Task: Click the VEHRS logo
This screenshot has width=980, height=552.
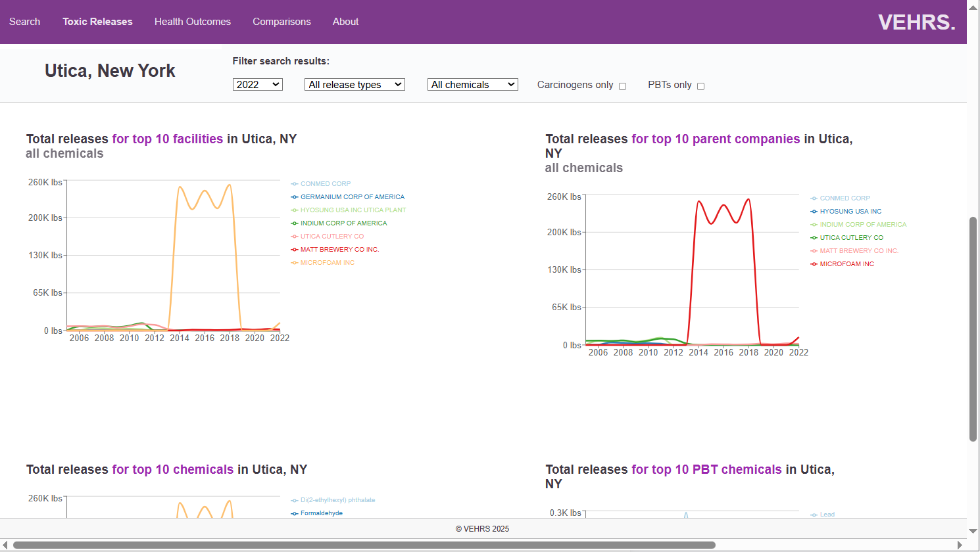Action: pyautogui.click(x=916, y=22)
